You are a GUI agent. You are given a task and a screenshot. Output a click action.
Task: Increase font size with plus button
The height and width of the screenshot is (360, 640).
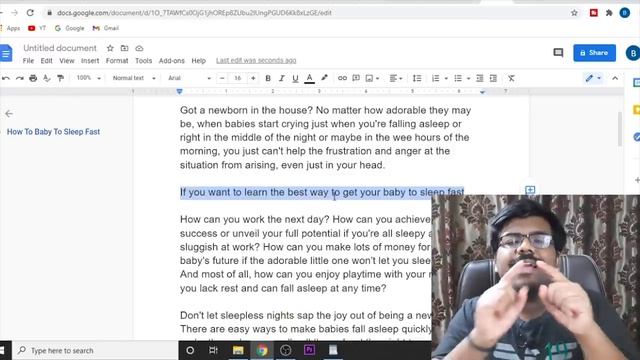[x=253, y=78]
